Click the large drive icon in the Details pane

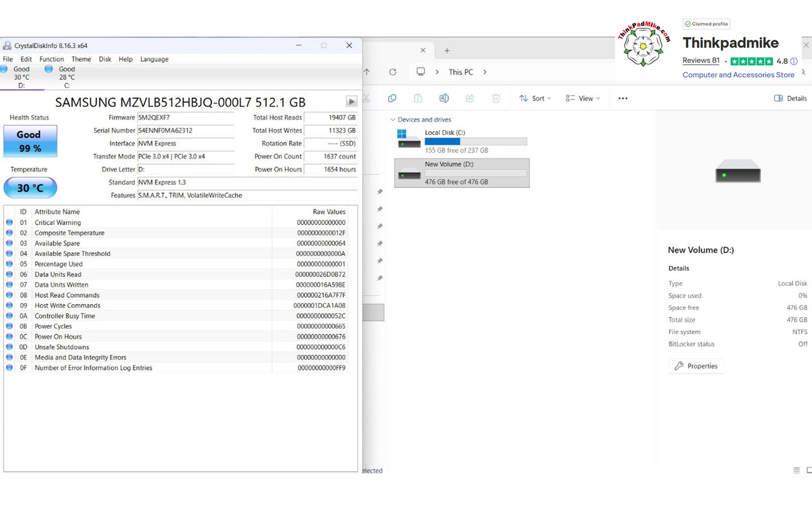pyautogui.click(x=738, y=171)
